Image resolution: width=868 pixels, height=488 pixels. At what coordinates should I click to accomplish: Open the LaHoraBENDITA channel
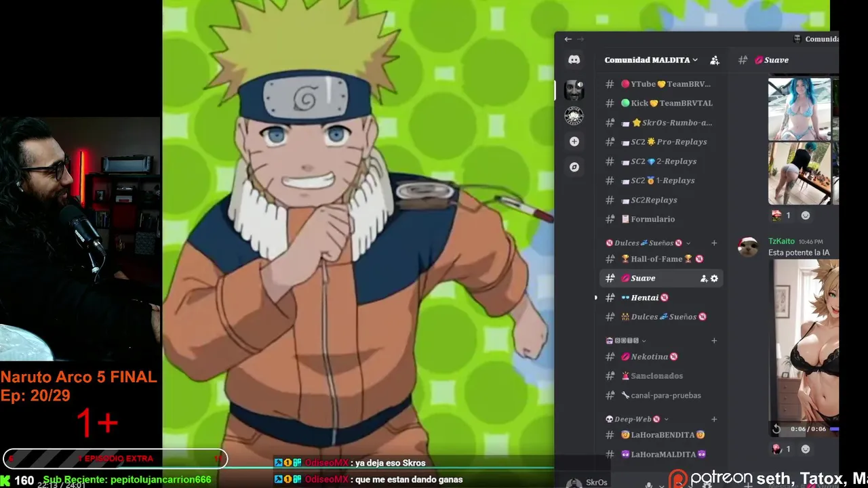(x=661, y=434)
